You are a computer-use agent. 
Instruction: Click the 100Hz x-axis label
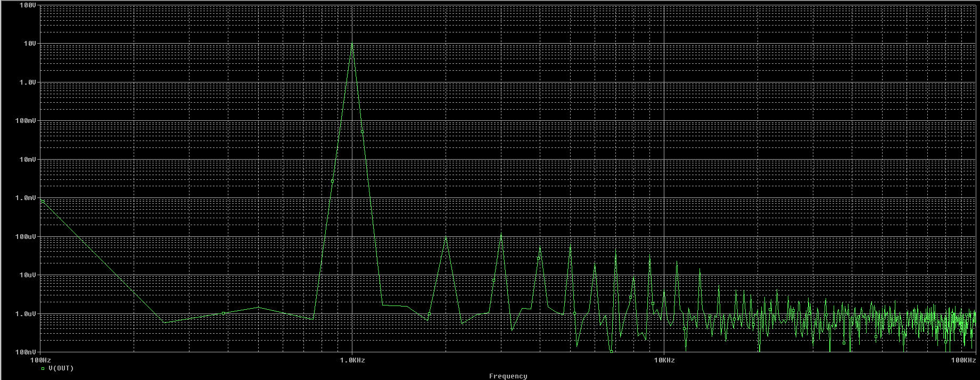(x=40, y=360)
